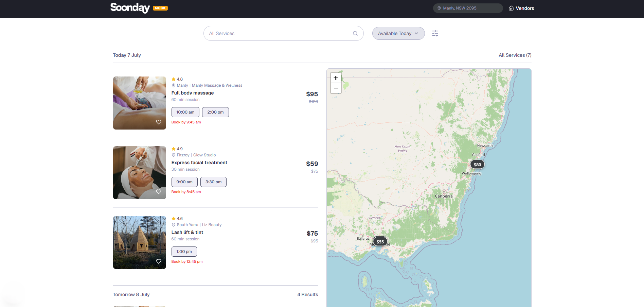Click the Book by 9:45 am notice

coord(186,122)
